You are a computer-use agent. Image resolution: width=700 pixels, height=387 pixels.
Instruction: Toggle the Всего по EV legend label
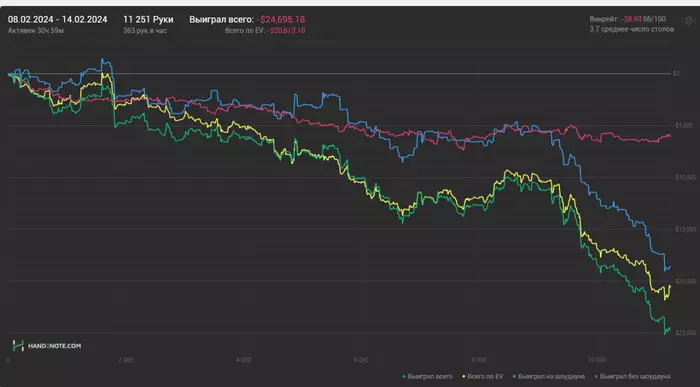click(485, 377)
